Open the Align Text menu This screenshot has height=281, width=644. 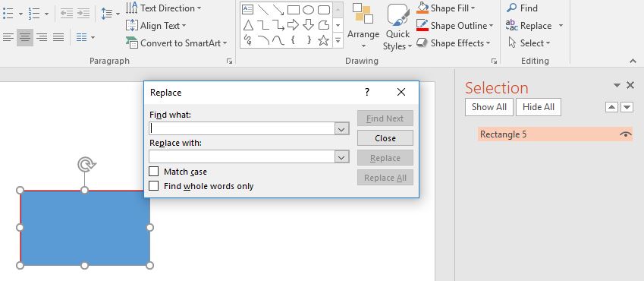click(156, 26)
